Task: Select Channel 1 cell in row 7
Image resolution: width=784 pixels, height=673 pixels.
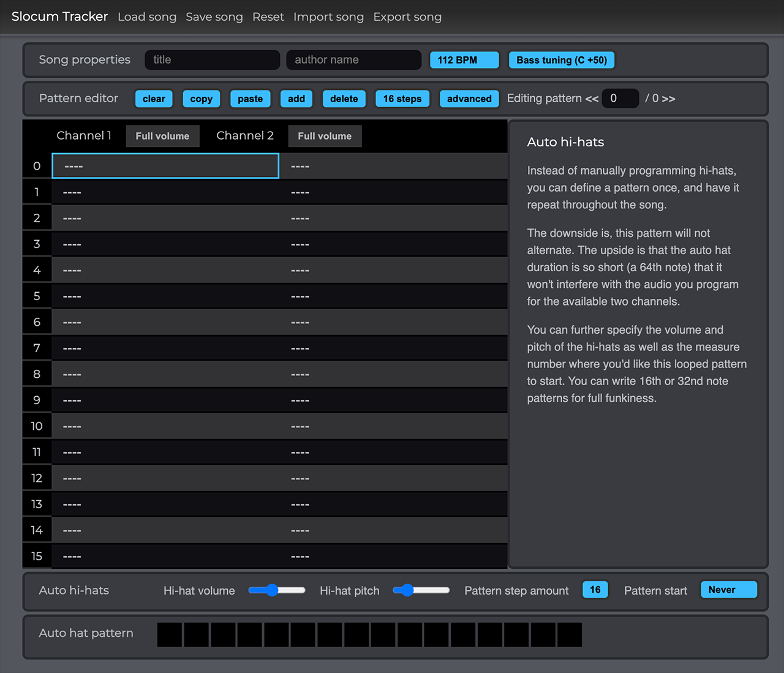Action: coord(165,348)
